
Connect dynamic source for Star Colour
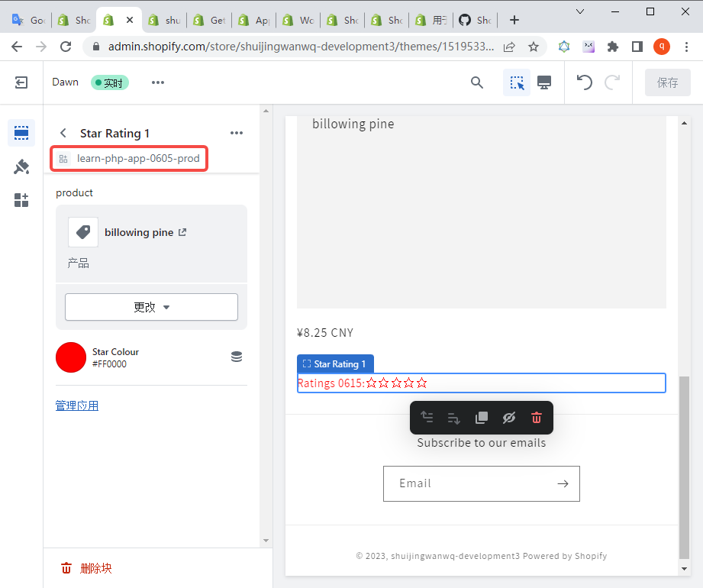(237, 357)
